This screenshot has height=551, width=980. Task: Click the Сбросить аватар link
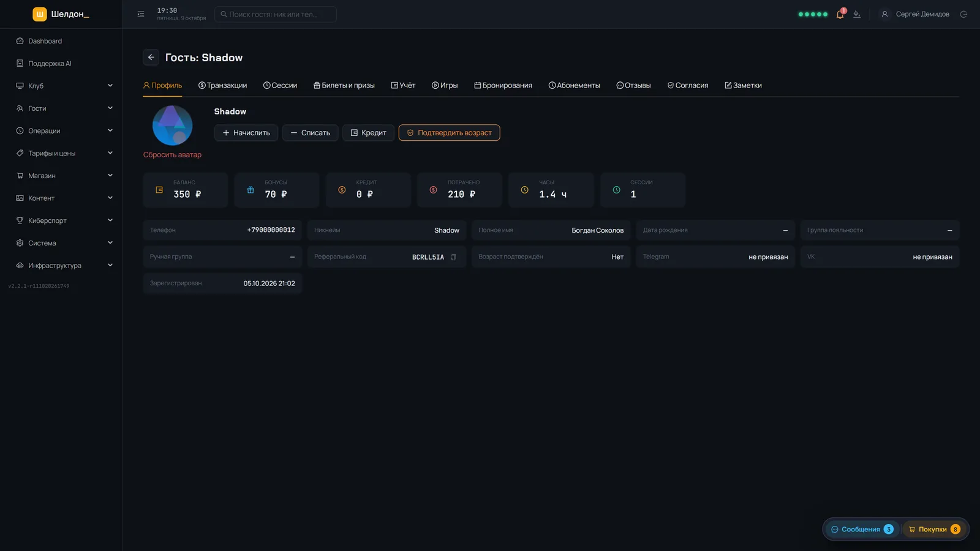[172, 155]
